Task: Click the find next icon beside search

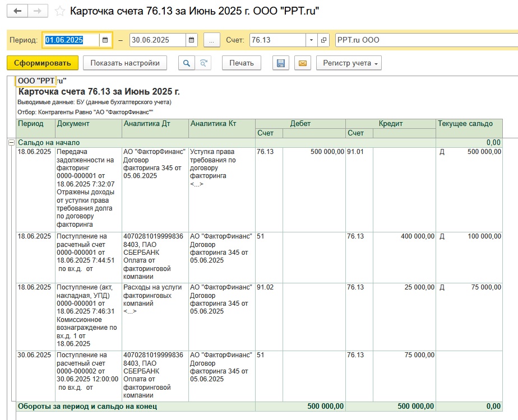Action: click(203, 63)
